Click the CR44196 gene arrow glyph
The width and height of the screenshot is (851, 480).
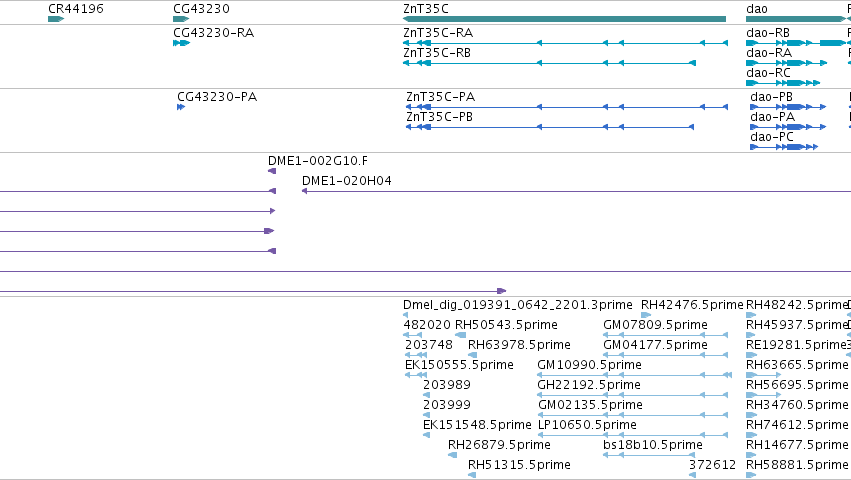56,19
